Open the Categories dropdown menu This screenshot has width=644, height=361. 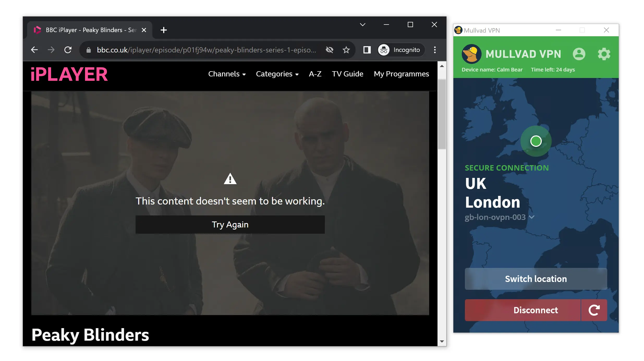coord(277,74)
